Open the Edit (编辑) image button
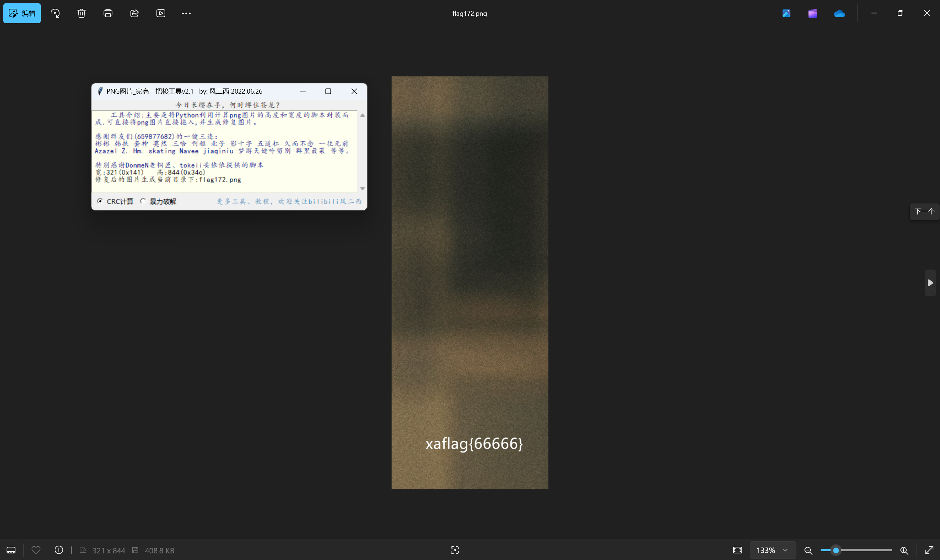 point(22,13)
